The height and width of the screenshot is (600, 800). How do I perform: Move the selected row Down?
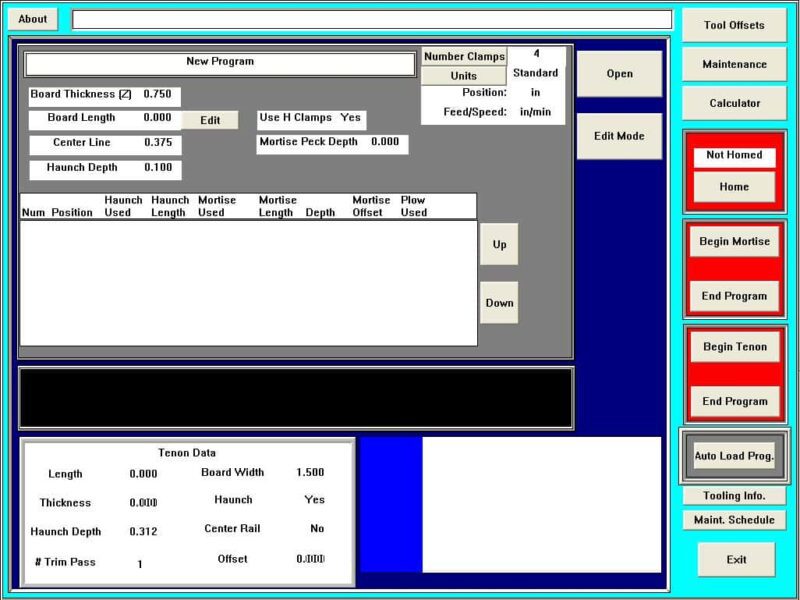click(499, 303)
